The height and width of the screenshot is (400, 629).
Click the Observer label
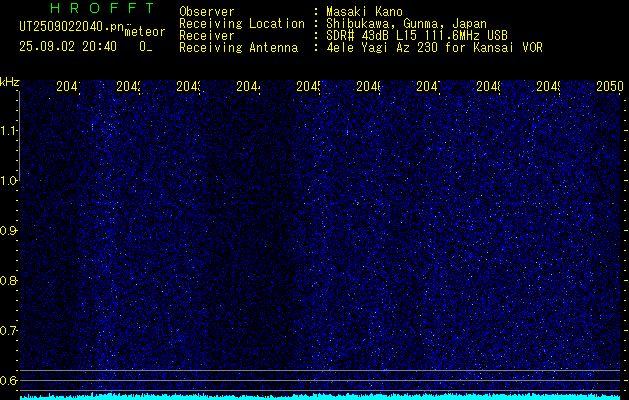click(207, 11)
